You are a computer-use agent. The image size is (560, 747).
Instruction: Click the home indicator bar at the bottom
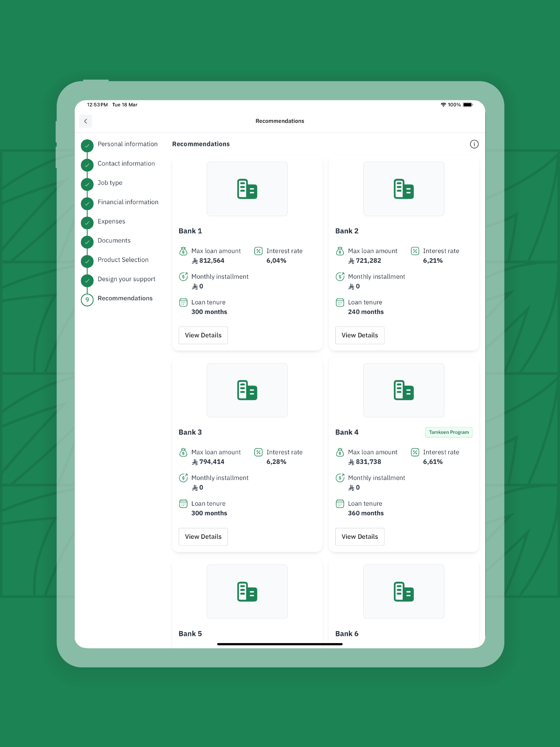click(280, 644)
